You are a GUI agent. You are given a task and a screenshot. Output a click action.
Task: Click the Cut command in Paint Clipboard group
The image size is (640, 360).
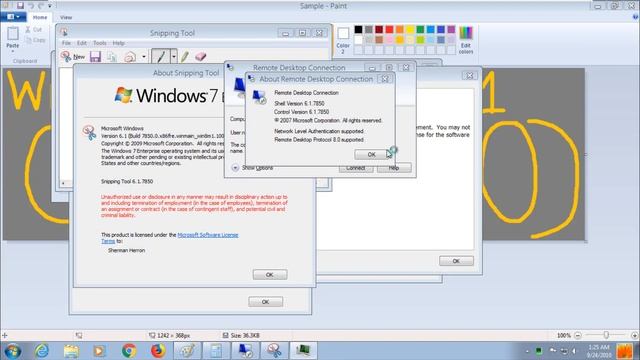pyautogui.click(x=34, y=30)
